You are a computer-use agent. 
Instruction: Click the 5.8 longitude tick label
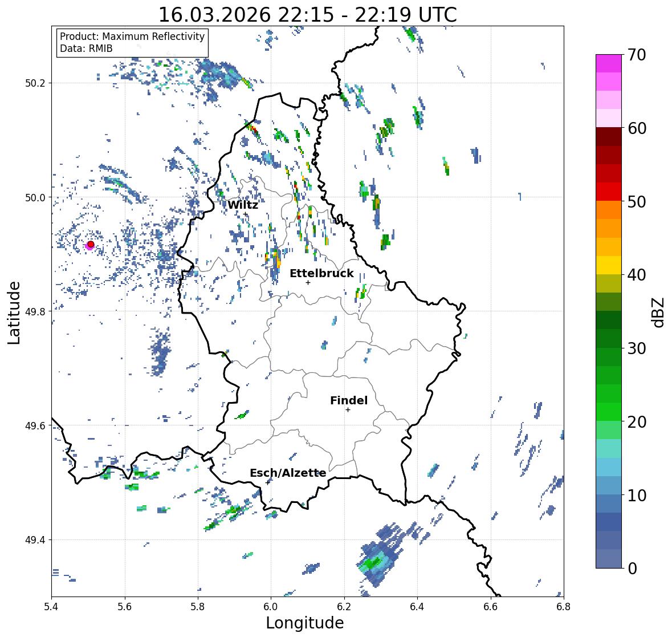click(198, 607)
